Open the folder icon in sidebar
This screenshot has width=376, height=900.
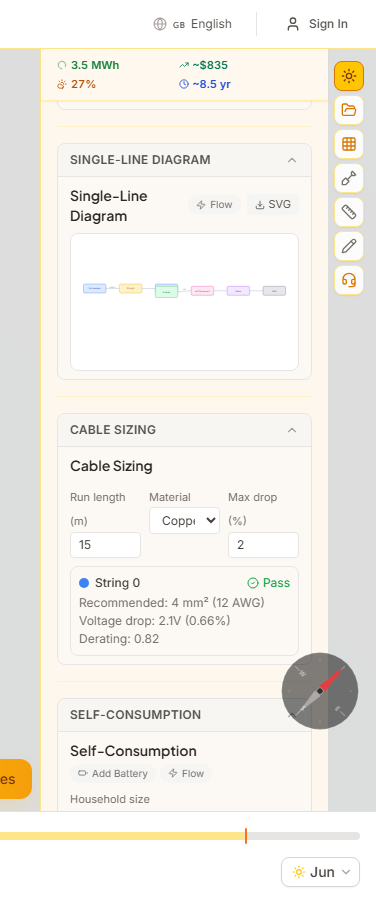(349, 110)
